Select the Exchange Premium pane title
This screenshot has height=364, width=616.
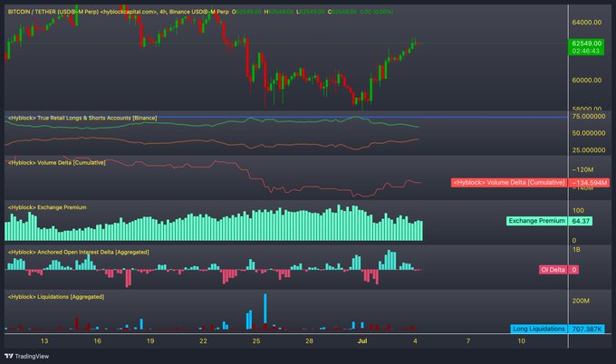47,207
